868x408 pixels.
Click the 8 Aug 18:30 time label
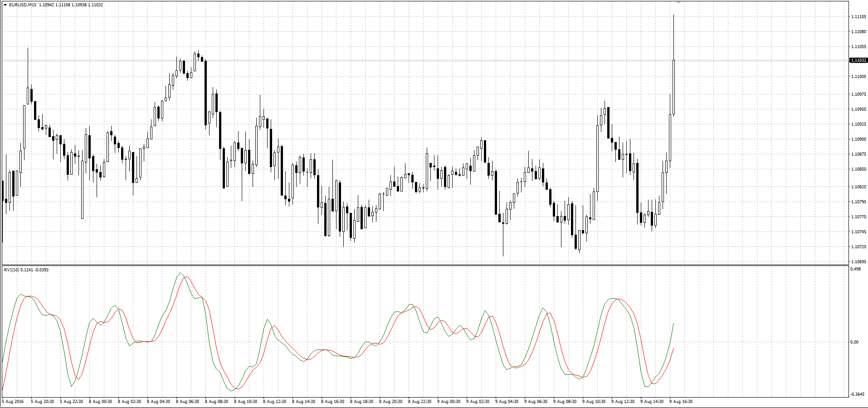pyautogui.click(x=362, y=402)
